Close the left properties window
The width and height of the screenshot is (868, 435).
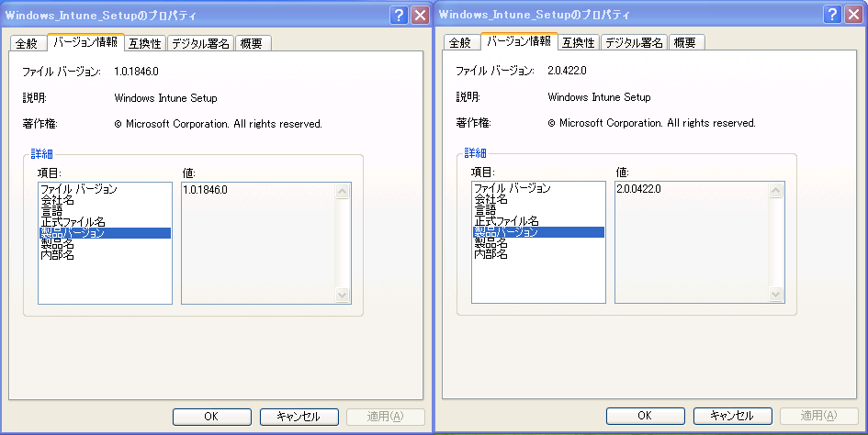tap(421, 15)
